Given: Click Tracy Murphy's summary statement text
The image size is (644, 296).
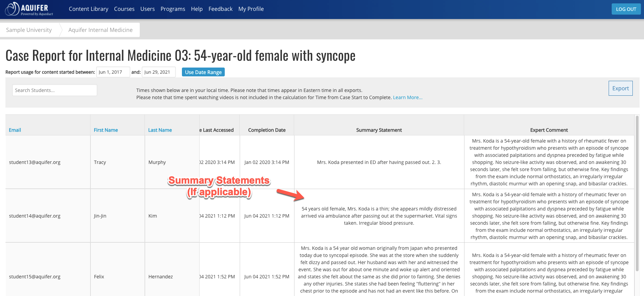Looking at the screenshot, I should click(379, 162).
